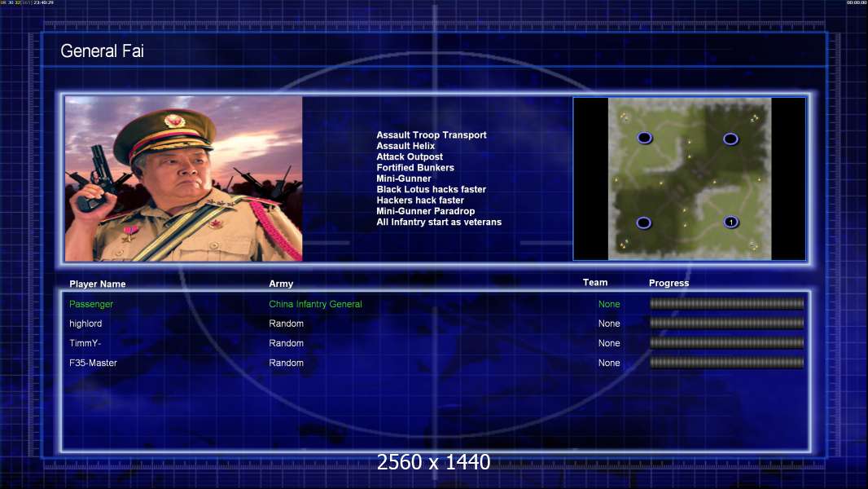Select the player name Passenger
This screenshot has height=489, width=868.
[x=90, y=304]
